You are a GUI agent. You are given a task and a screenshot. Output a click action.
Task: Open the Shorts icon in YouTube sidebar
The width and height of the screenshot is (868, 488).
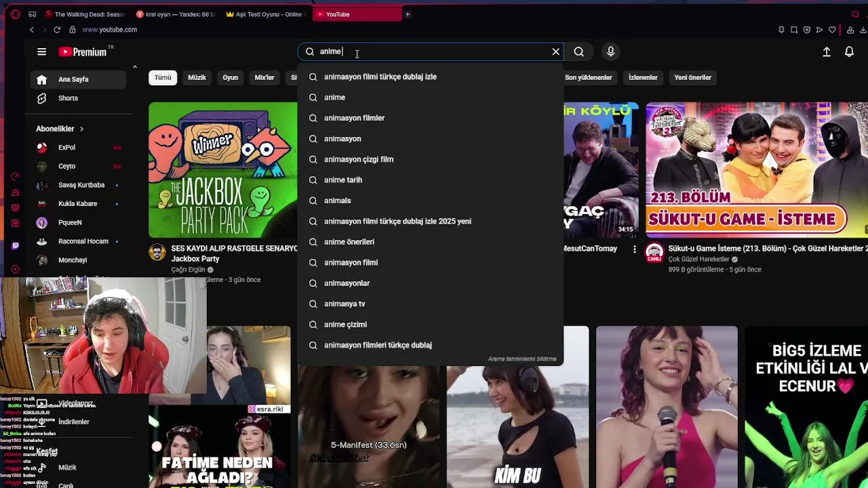pos(41,98)
